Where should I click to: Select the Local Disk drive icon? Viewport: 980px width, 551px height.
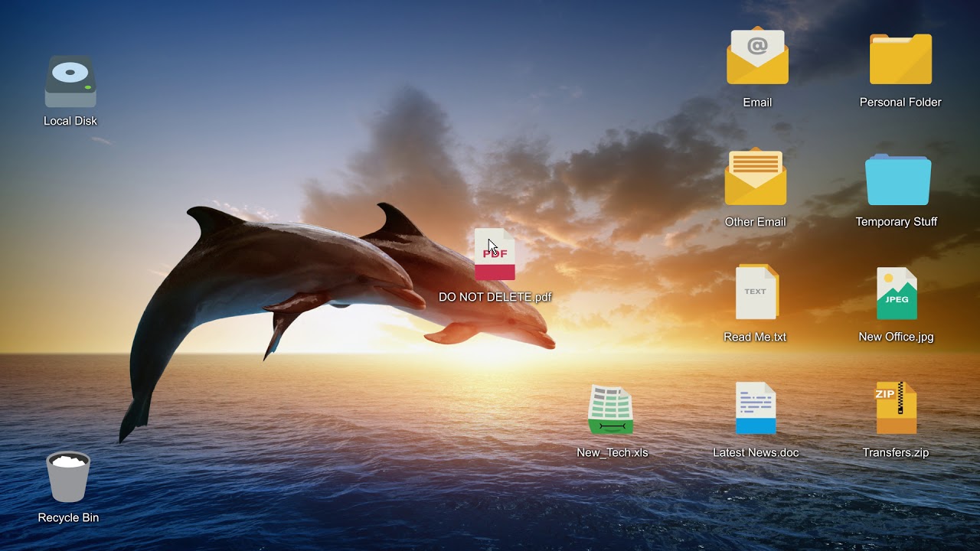pos(70,82)
